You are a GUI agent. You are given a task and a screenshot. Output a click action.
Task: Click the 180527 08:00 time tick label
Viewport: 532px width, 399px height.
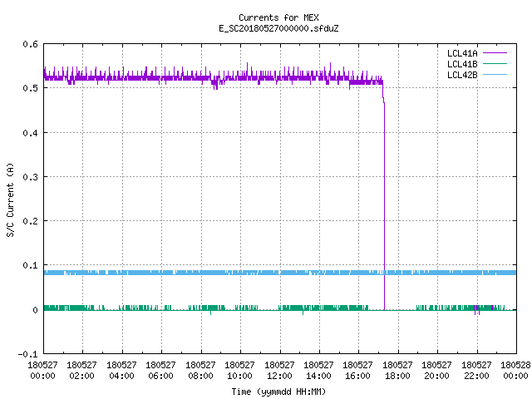click(200, 371)
